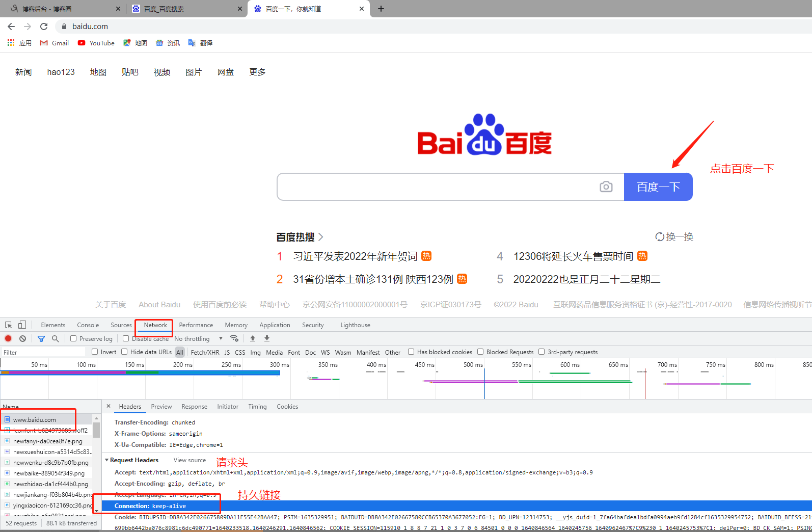Select the www.baidu.com request
This screenshot has height=532, width=812.
35,420
